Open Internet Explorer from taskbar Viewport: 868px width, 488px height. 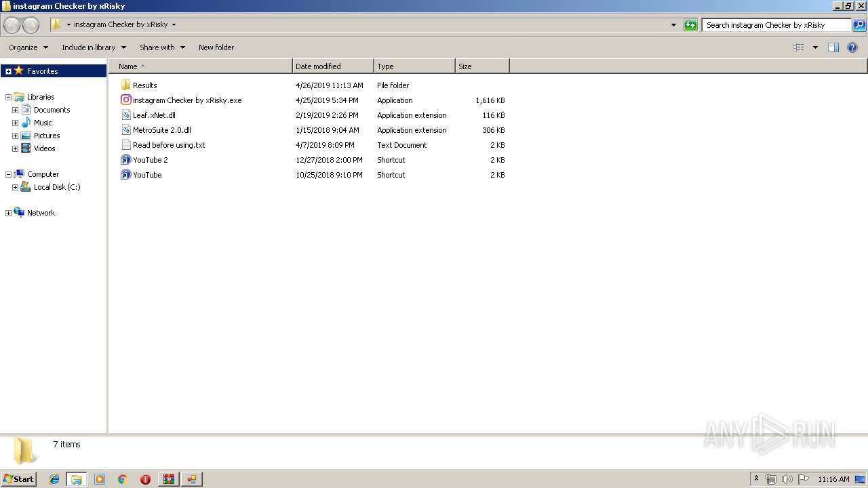(54, 479)
